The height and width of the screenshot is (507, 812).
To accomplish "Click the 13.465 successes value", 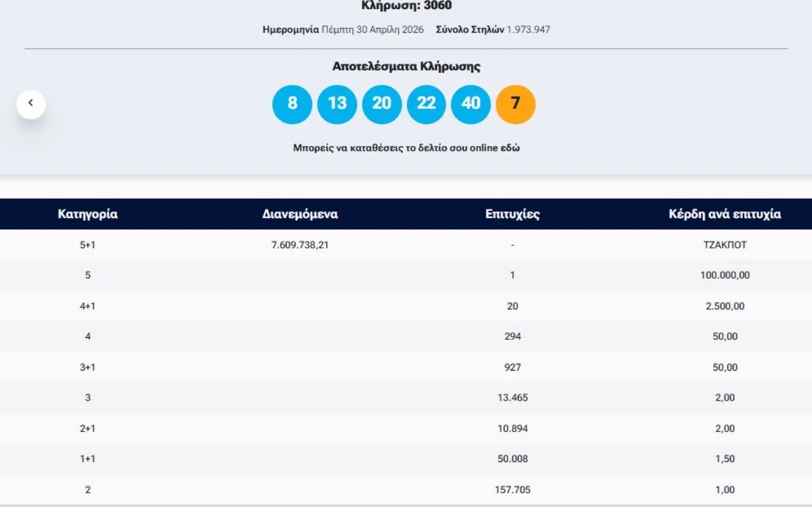I will tap(513, 398).
